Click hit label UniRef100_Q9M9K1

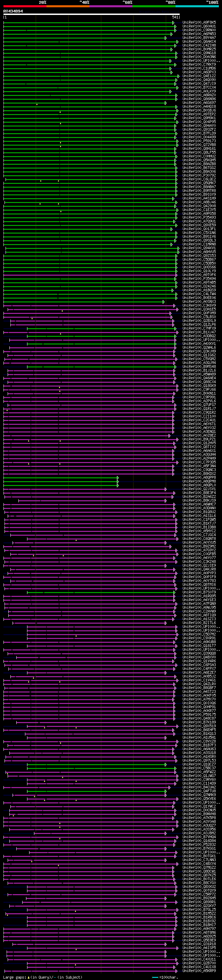[199, 118]
